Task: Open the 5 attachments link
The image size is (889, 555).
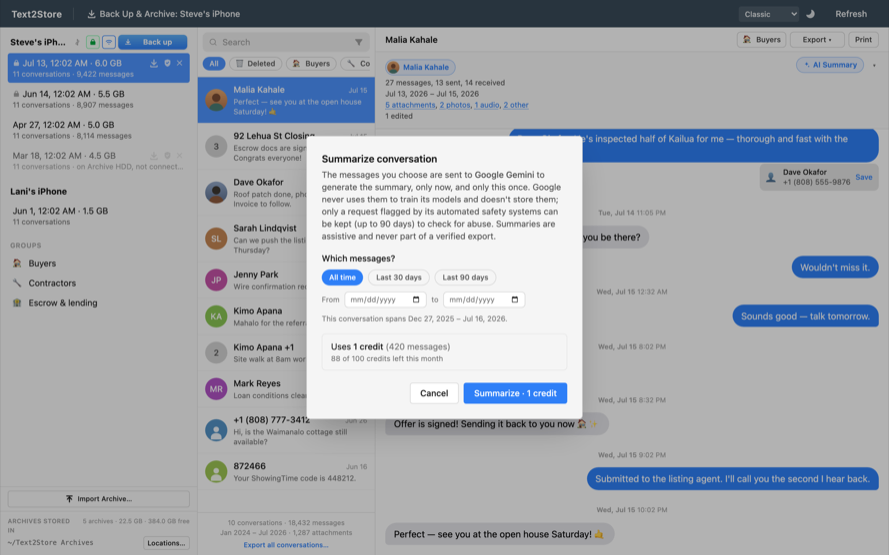Action: [x=410, y=105]
